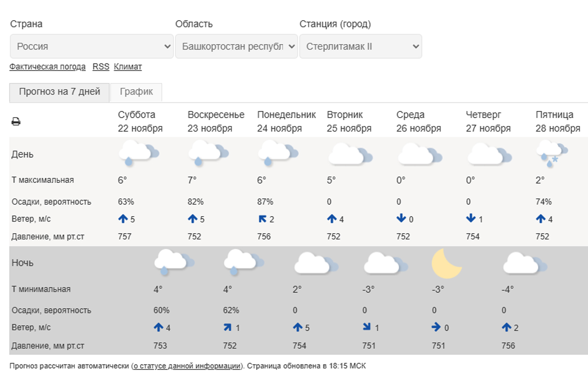Switch to the График tab
Image resolution: width=588 pixels, height=392 pixels.
click(x=136, y=92)
